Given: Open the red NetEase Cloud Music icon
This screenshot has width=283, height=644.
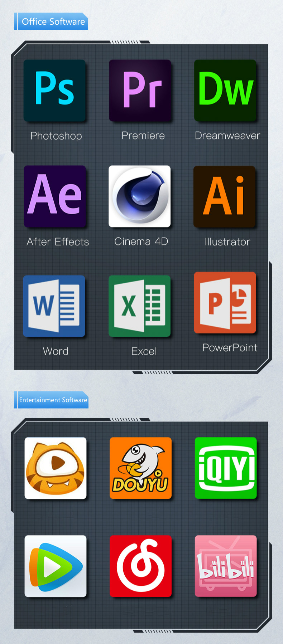Looking at the screenshot, I should click(x=141, y=566).
